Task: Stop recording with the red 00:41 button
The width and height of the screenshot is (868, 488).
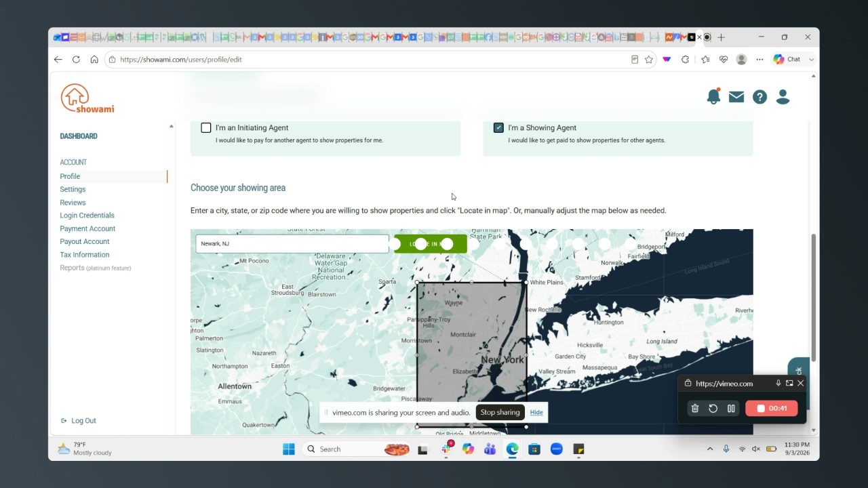Action: (x=771, y=408)
